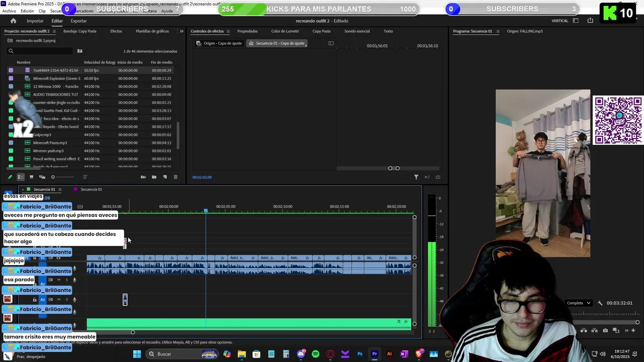Open the Home screen icon
Image resolution: width=644 pixels, height=362 pixels.
point(13,21)
